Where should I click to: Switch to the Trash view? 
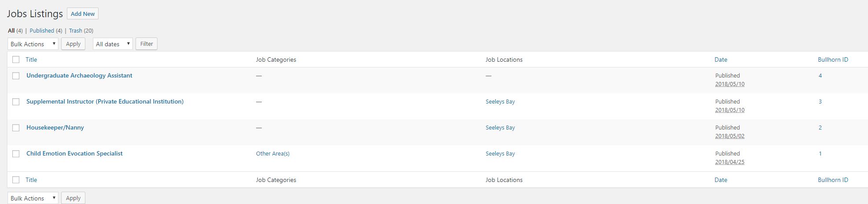click(75, 31)
